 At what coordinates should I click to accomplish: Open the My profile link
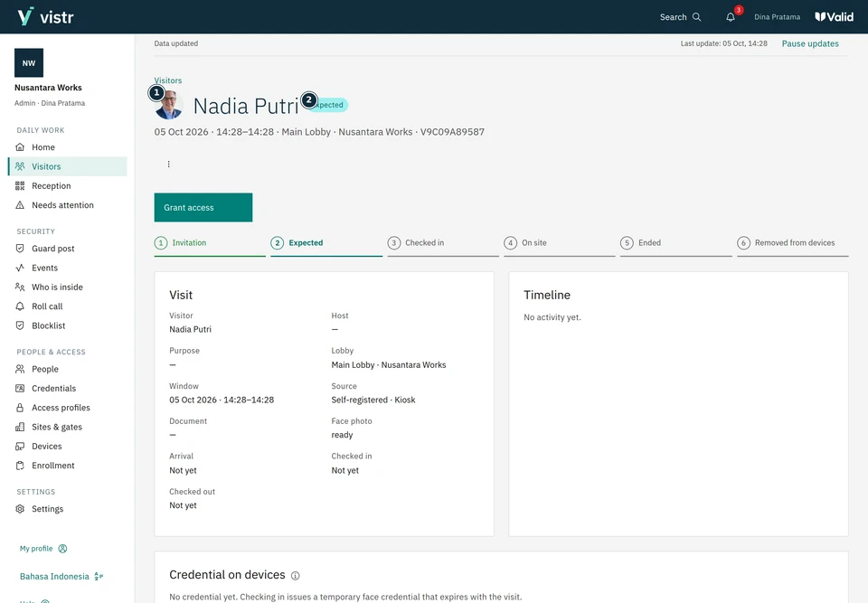coord(36,549)
